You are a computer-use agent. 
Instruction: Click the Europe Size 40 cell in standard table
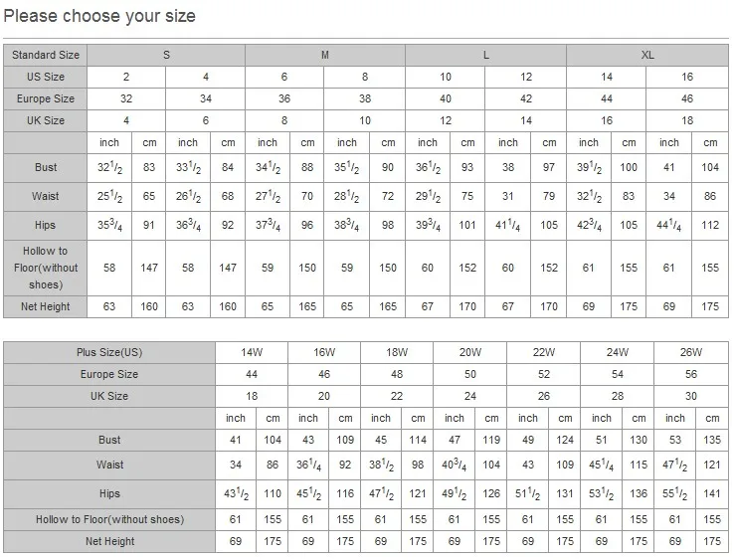point(446,98)
